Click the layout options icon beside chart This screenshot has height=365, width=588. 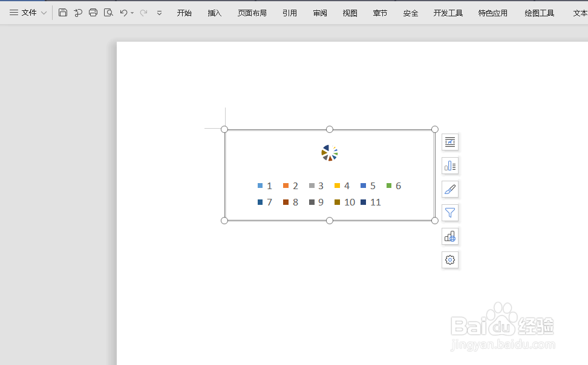tap(450, 142)
